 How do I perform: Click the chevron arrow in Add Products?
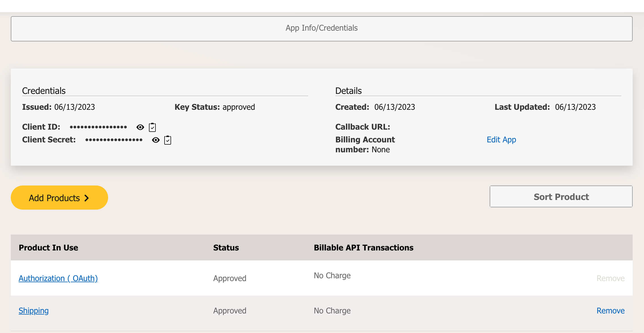[x=87, y=198]
